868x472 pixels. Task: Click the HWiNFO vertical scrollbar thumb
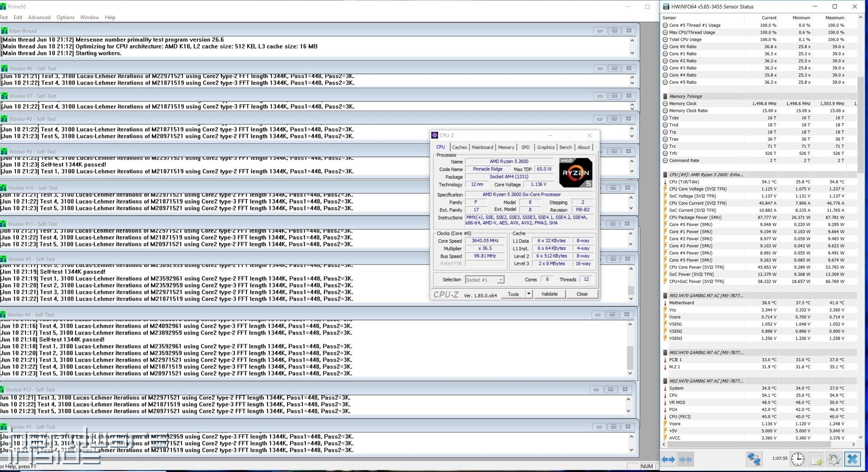tap(861, 125)
